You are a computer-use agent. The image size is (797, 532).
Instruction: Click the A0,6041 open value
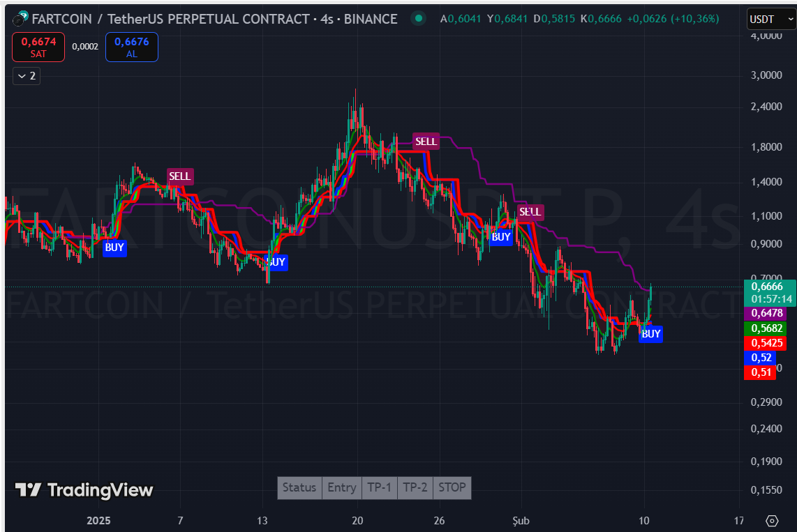coord(461,19)
